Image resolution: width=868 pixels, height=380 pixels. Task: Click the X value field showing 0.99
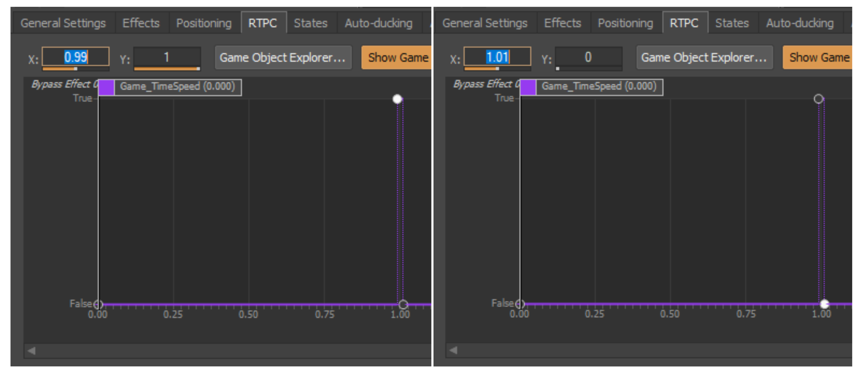coord(76,57)
